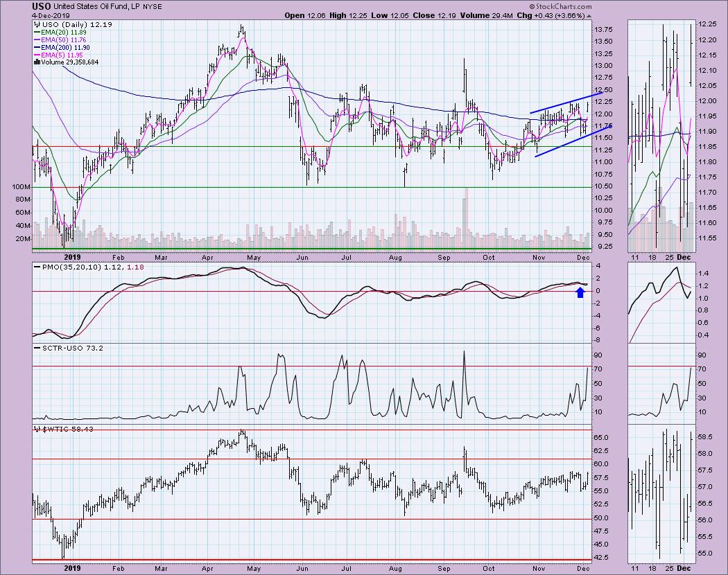Click the EMA(20) 11.89 legend text
Viewport: 728px width, 575px height.
63,33
